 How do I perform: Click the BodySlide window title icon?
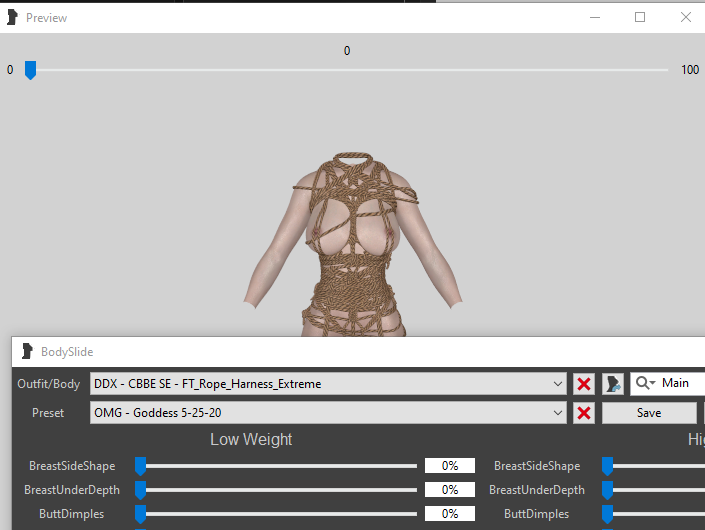click(27, 351)
